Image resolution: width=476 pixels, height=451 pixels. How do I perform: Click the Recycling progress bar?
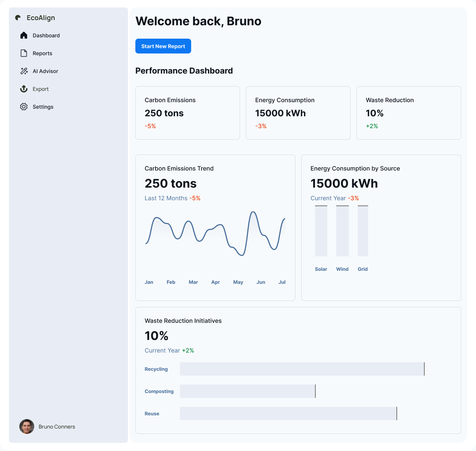click(x=302, y=369)
